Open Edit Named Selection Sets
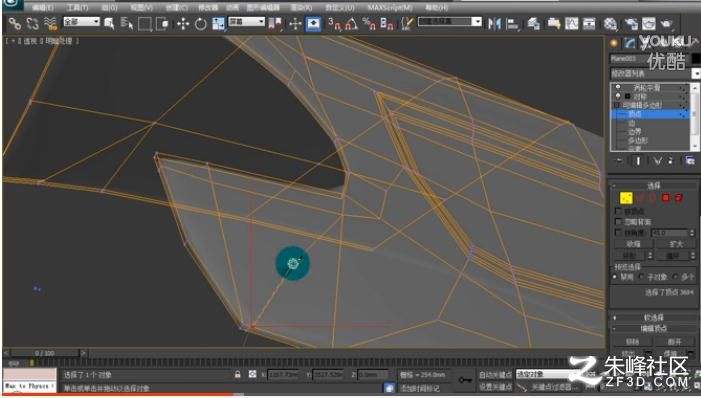The width and height of the screenshot is (701, 398). coord(406,24)
